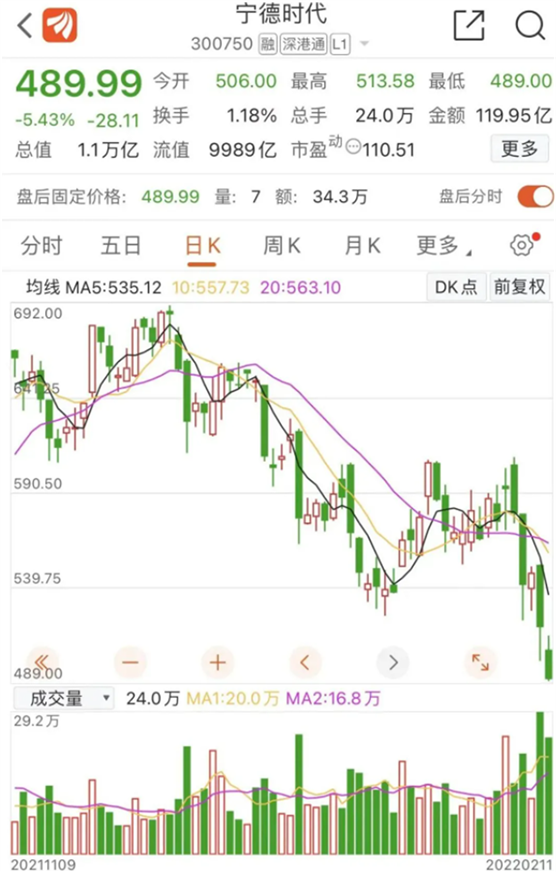Open the 更多 chart period dropdown
The image size is (556, 872).
pyautogui.click(x=444, y=245)
